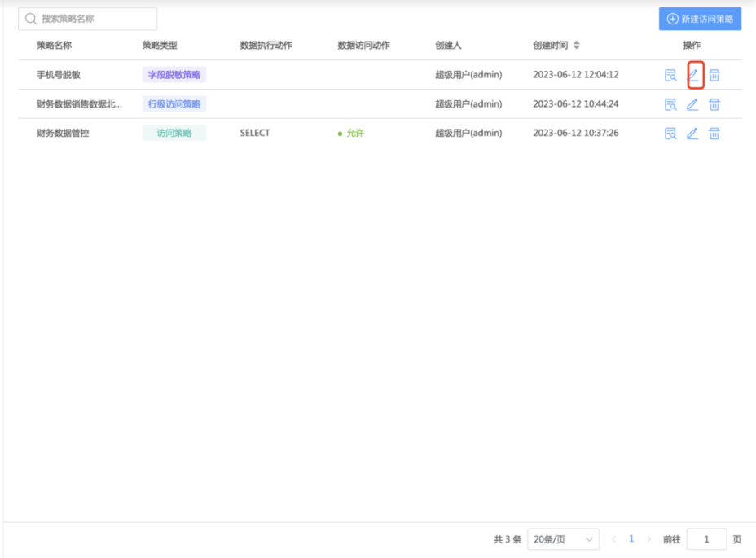Click 超级用户(admin) in 财务数据管控 row
This screenshot has width=756, height=558.
click(468, 133)
